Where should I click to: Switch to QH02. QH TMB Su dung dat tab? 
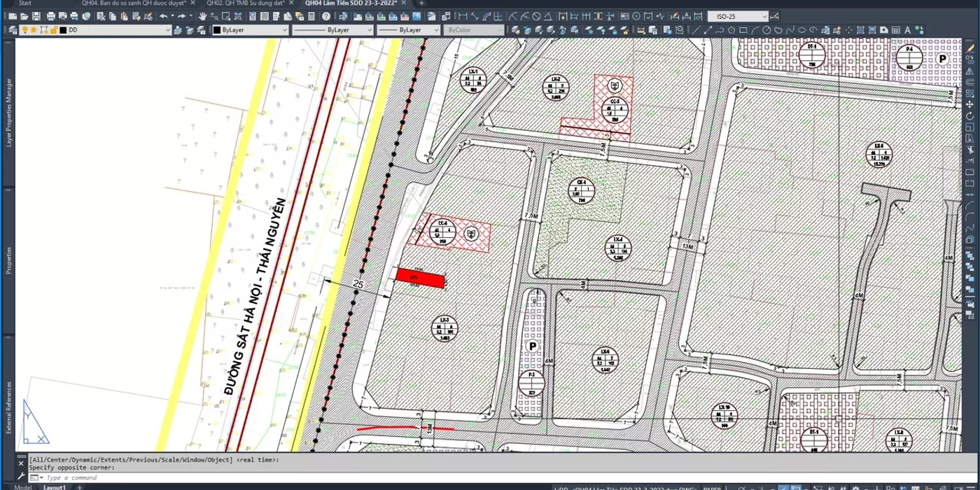coord(246,3)
